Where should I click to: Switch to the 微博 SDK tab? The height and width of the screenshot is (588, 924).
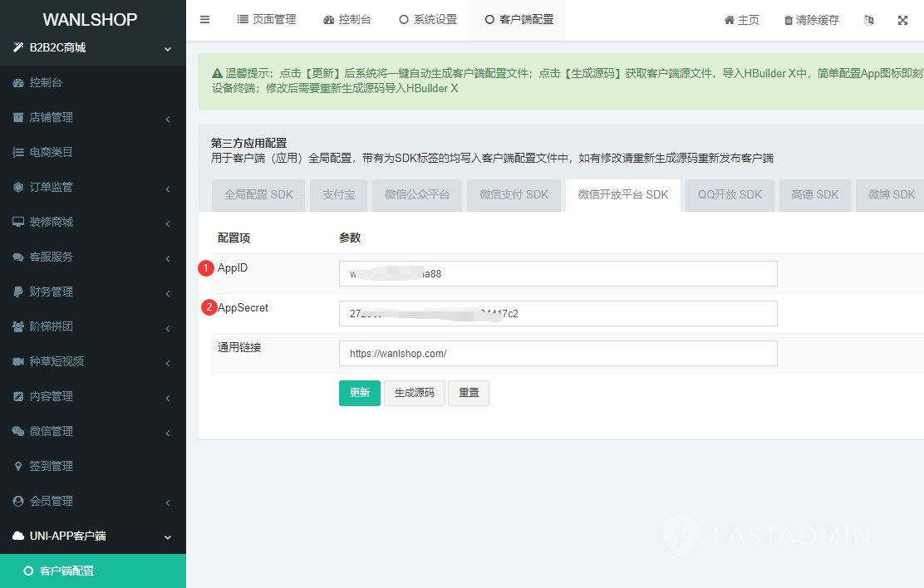pyautogui.click(x=891, y=194)
